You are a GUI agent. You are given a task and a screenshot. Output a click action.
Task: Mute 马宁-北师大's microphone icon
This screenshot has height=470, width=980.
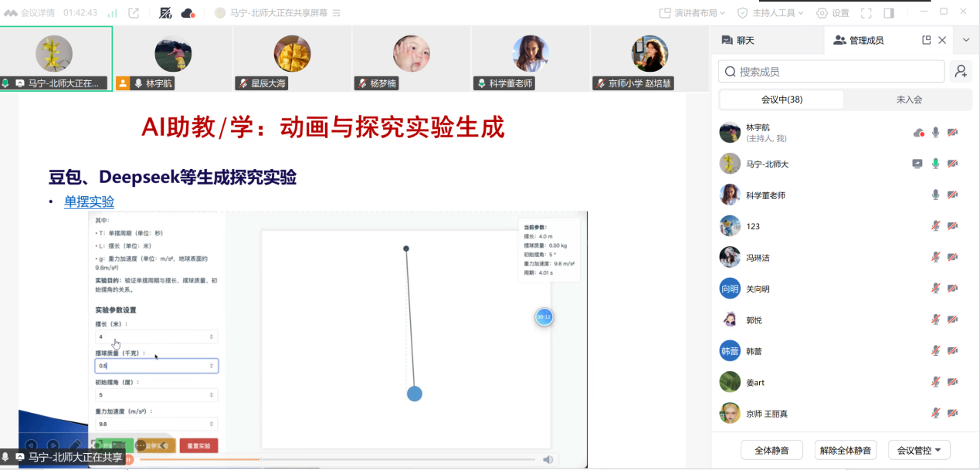pyautogui.click(x=936, y=163)
